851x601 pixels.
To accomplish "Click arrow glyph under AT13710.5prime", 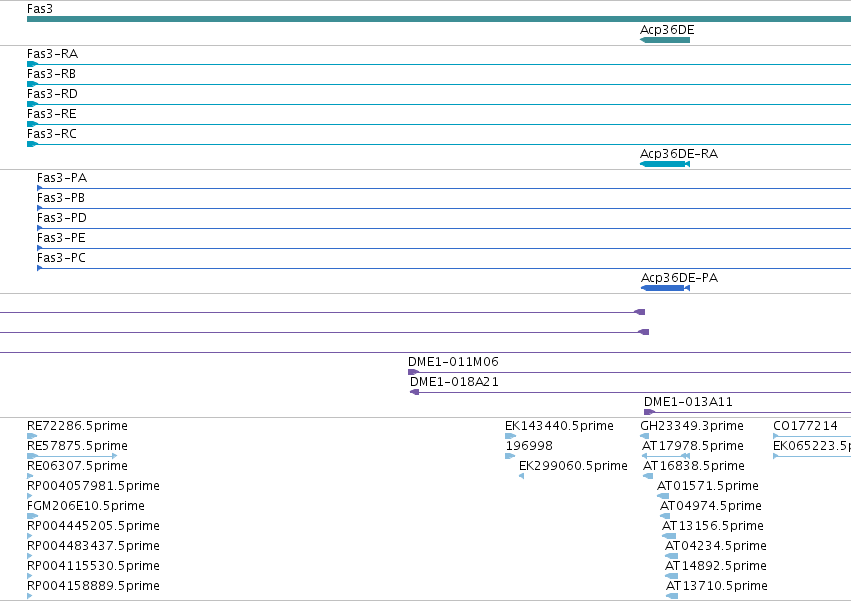I will [x=672, y=596].
